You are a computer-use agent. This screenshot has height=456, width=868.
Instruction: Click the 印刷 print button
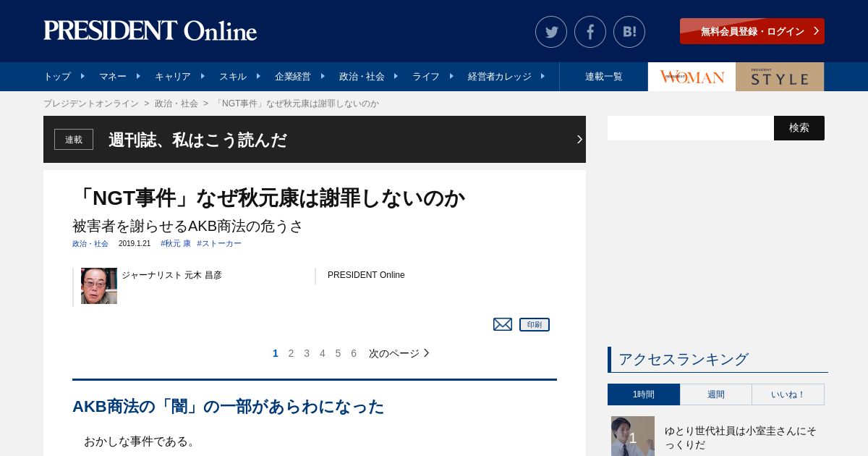pyautogui.click(x=535, y=324)
